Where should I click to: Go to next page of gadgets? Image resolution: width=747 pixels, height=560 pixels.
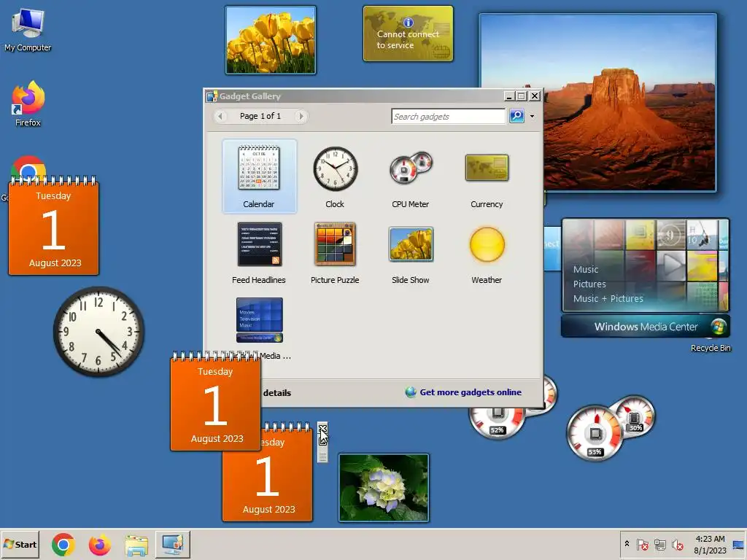(x=301, y=116)
